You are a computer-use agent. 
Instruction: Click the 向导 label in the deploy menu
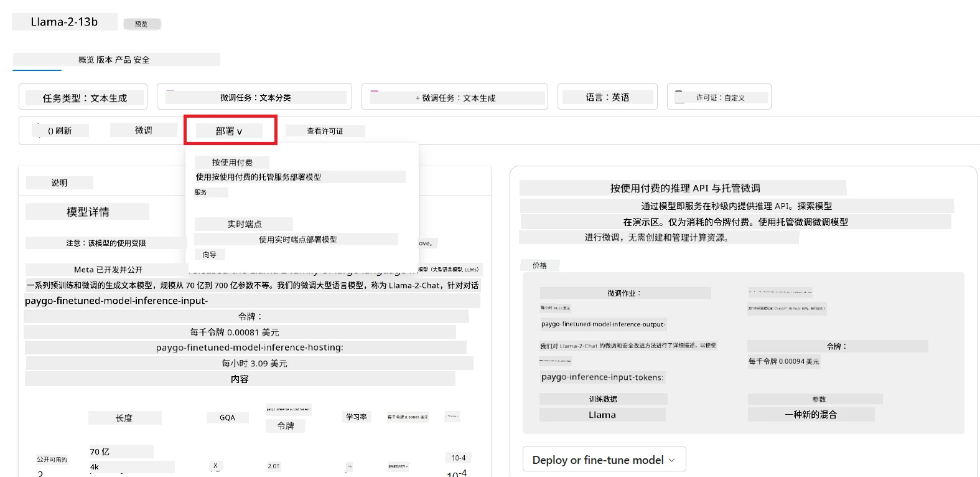pos(210,255)
